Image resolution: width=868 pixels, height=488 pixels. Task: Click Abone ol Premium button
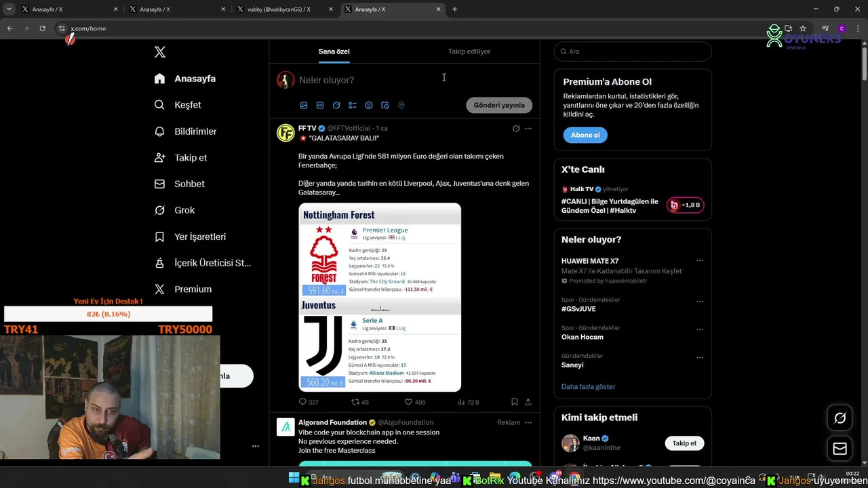585,135
